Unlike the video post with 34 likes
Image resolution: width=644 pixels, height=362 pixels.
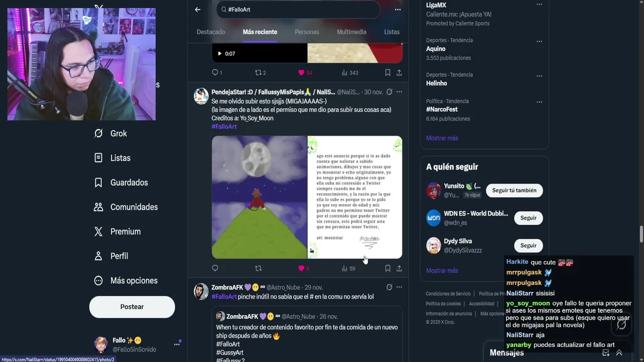coord(301,72)
